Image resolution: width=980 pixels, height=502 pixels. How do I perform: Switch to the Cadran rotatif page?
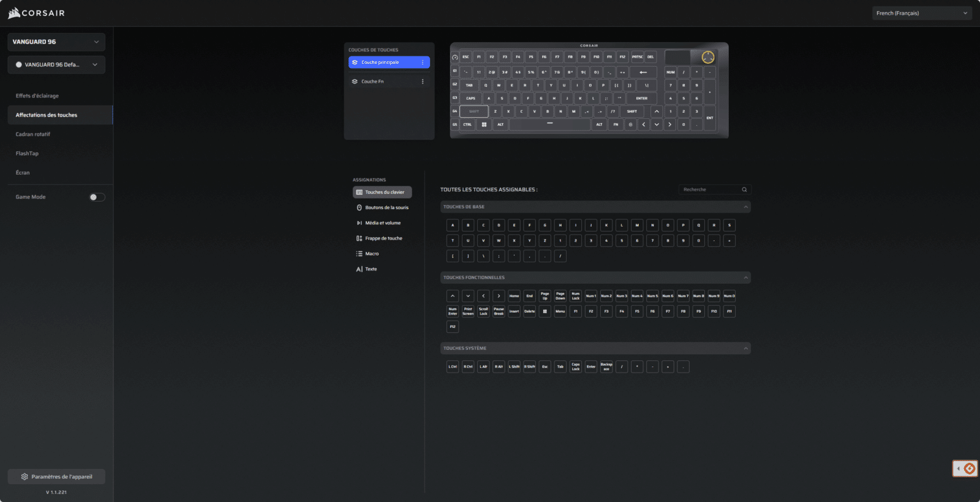pyautogui.click(x=33, y=134)
